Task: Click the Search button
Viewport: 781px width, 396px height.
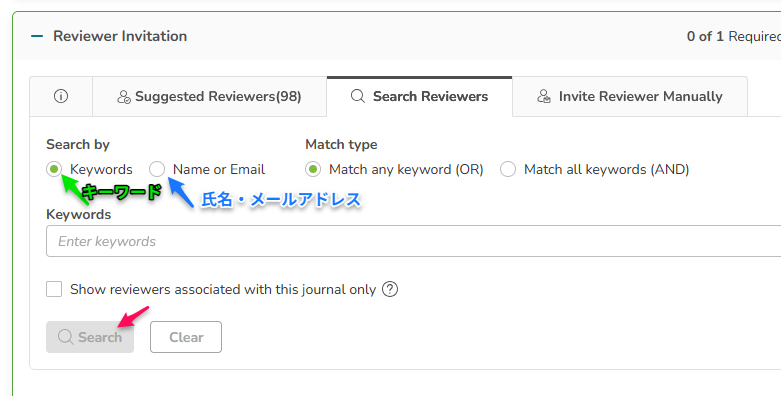Action: coord(90,337)
